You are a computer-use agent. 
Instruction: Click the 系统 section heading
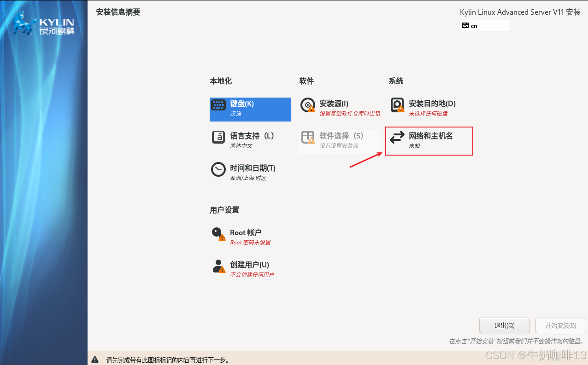click(x=396, y=81)
